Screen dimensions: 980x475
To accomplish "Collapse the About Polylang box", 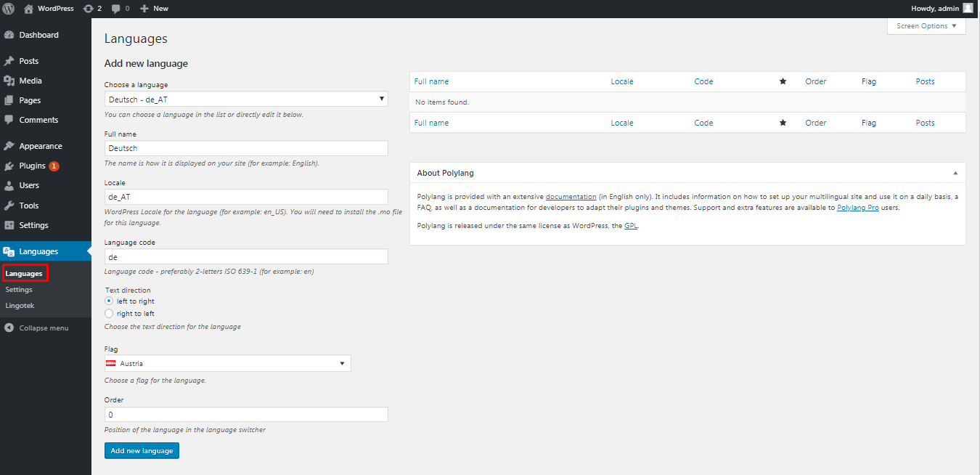I will coord(955,173).
